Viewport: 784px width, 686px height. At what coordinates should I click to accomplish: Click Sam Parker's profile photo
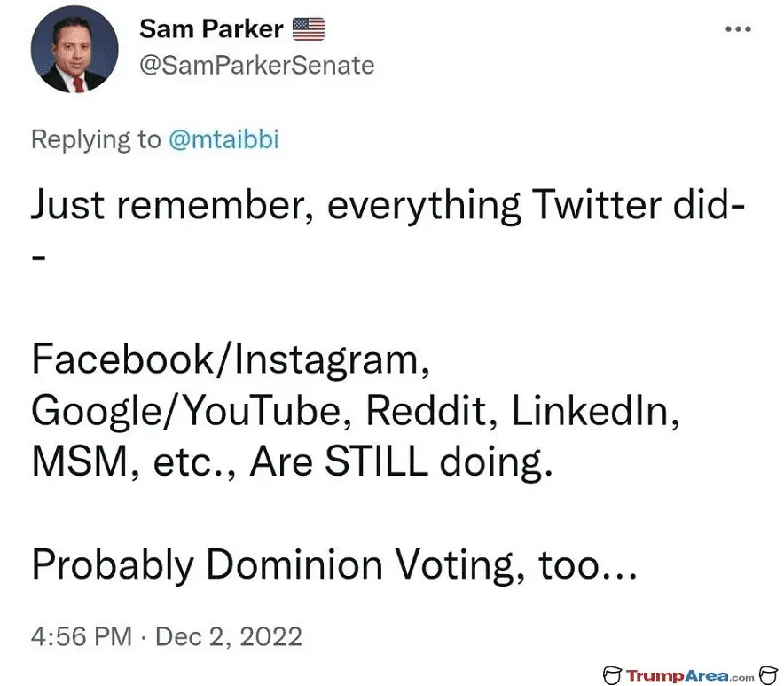point(74,55)
